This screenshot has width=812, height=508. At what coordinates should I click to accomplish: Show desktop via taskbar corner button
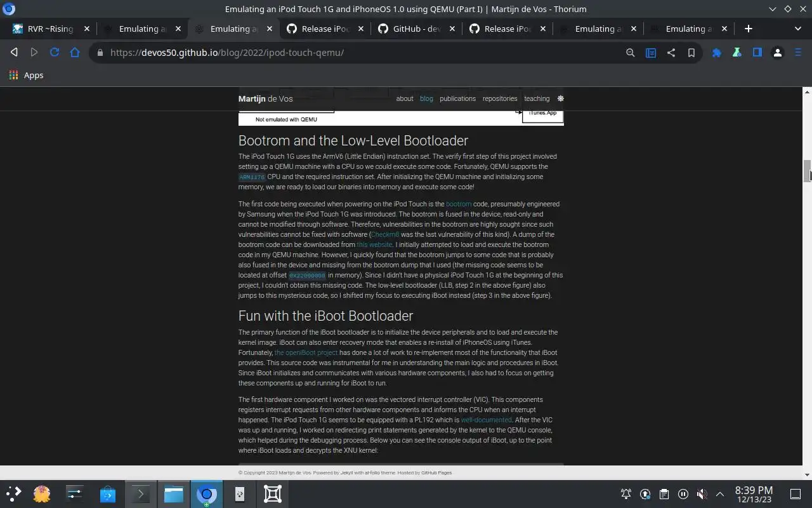coord(796,494)
